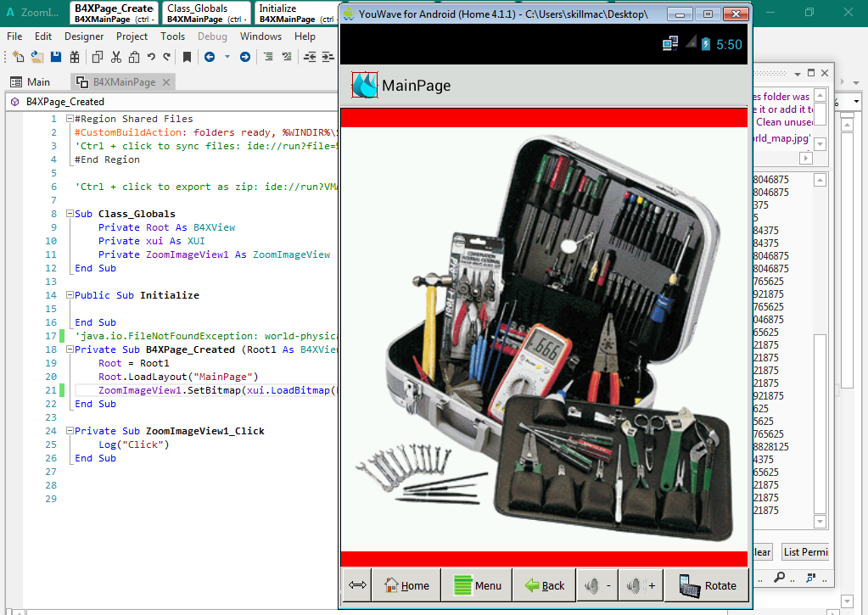Screen dimensions: 868x615
Task: Click the Undo arrow icon
Action: [x=151, y=57]
